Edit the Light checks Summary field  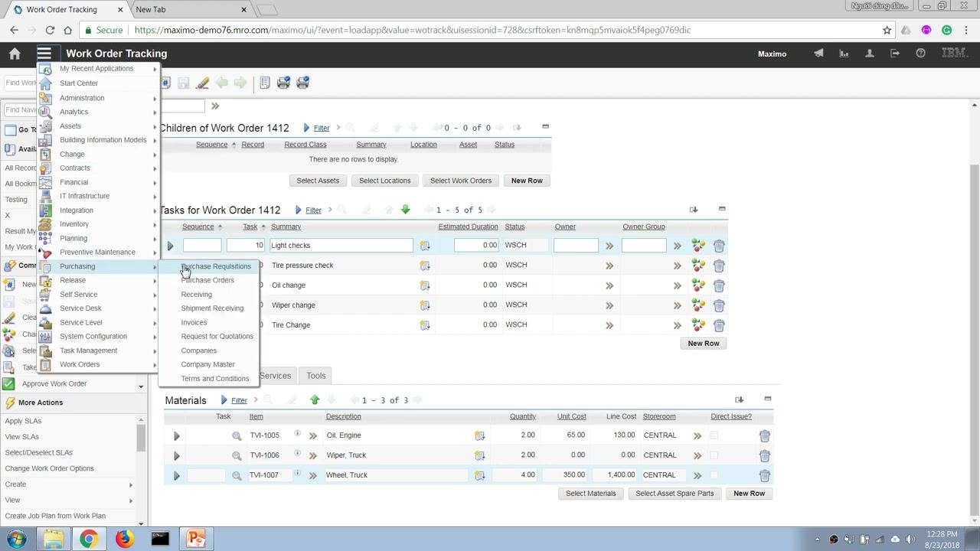(341, 246)
